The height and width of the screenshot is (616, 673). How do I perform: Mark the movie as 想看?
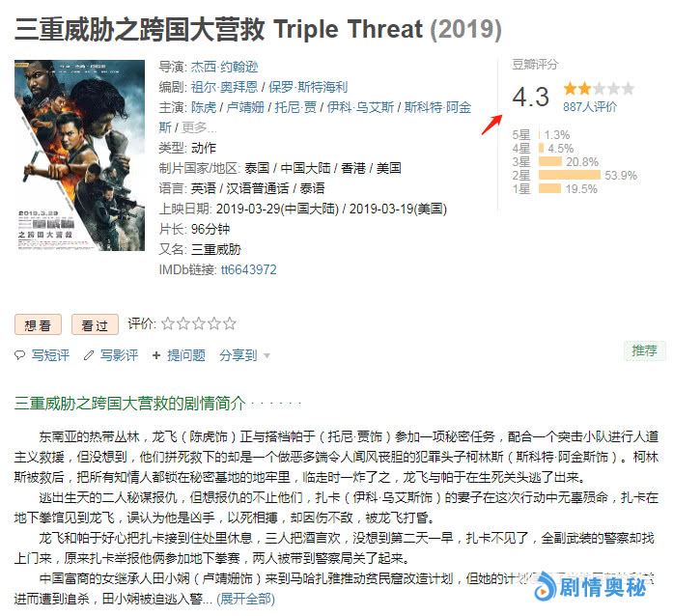[x=39, y=325]
